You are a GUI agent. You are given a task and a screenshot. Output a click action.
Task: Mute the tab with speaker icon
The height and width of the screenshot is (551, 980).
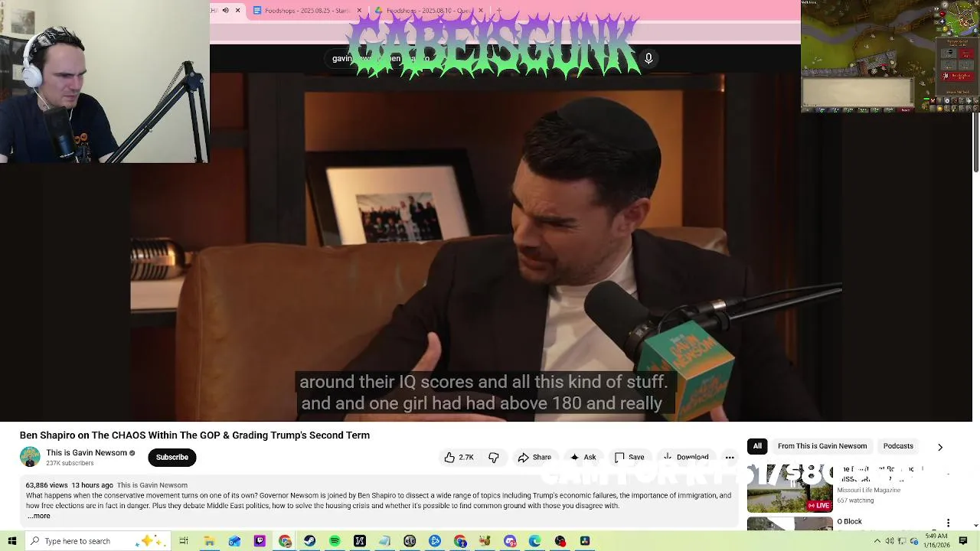pyautogui.click(x=225, y=10)
